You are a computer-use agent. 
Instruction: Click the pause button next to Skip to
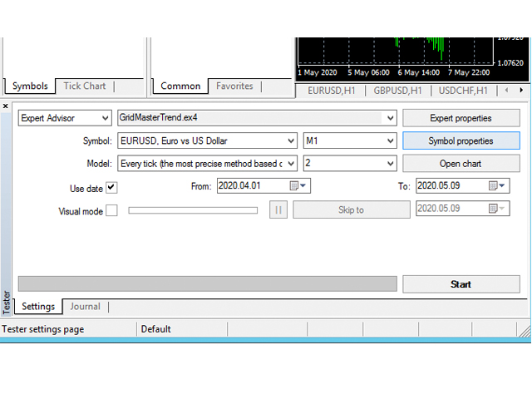click(x=278, y=209)
